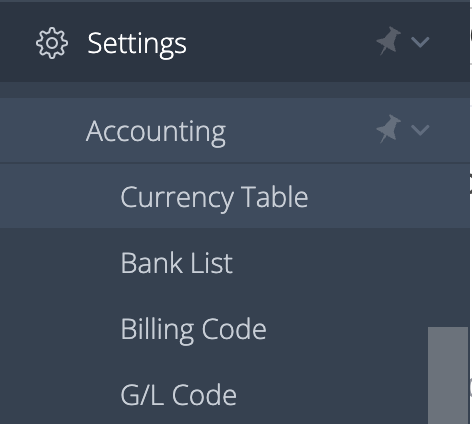The image size is (472, 424).
Task: Toggle the pin beside Accounting
Action: coord(389,129)
